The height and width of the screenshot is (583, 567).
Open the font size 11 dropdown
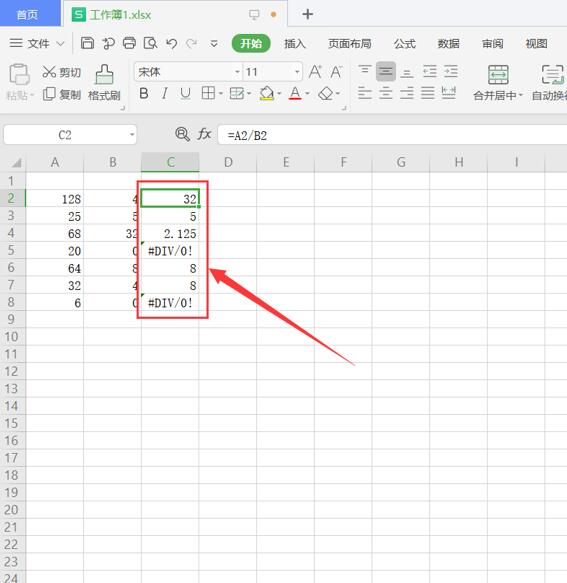pos(297,72)
